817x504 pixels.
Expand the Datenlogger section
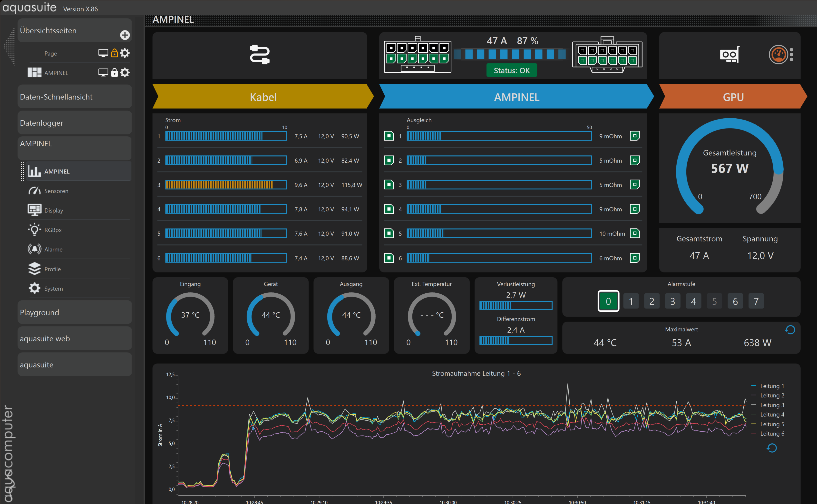click(x=74, y=123)
